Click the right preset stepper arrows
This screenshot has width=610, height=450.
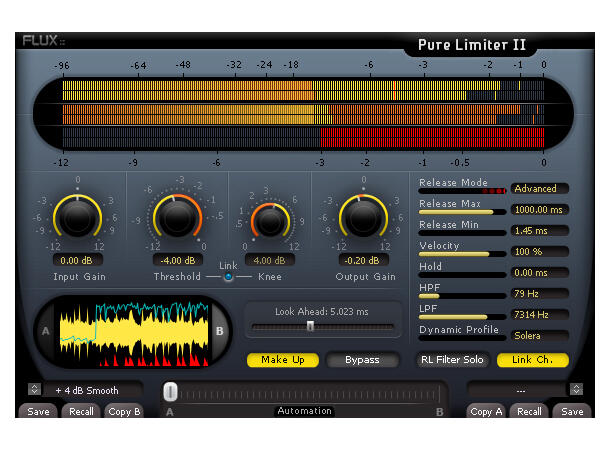[576, 389]
